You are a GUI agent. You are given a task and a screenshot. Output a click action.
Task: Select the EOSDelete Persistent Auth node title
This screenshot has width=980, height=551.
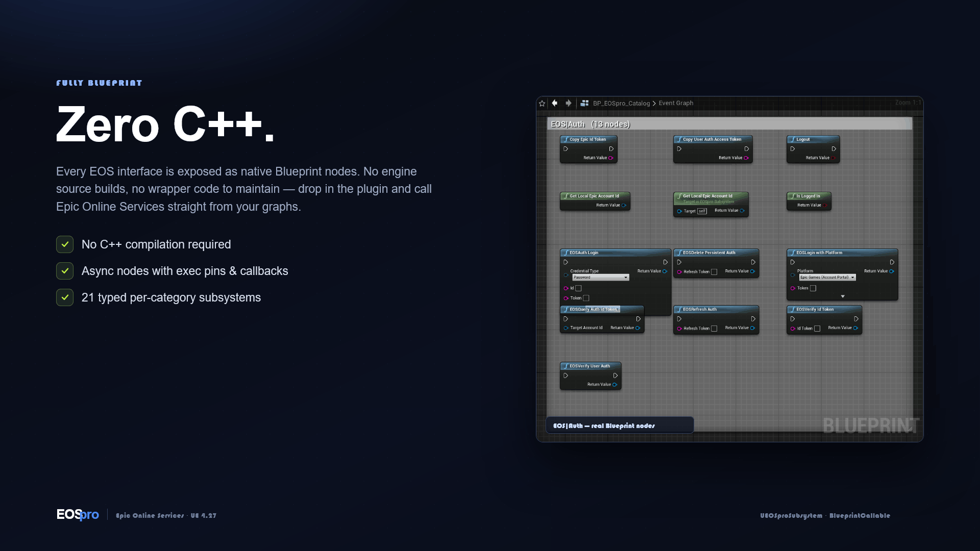[709, 253]
